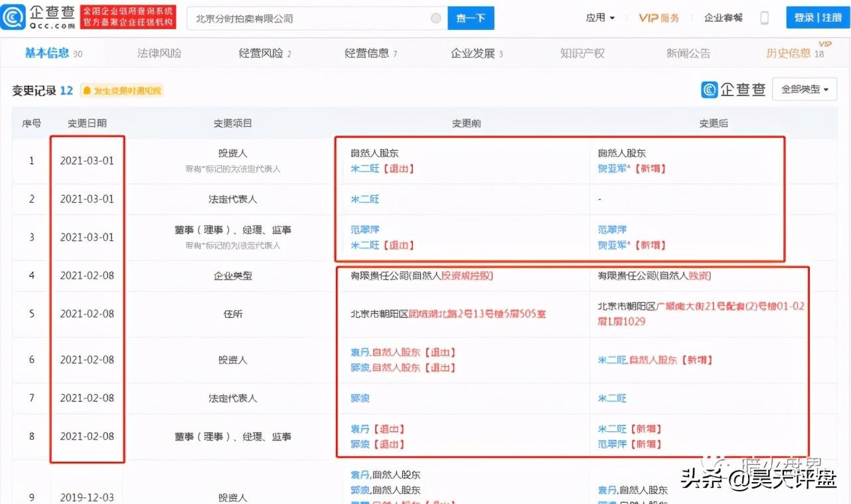Open 郭凌 link in row 8 变更前

[360, 444]
